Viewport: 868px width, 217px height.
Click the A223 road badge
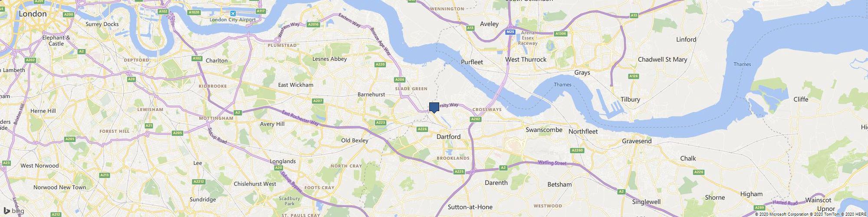[x=381, y=123]
